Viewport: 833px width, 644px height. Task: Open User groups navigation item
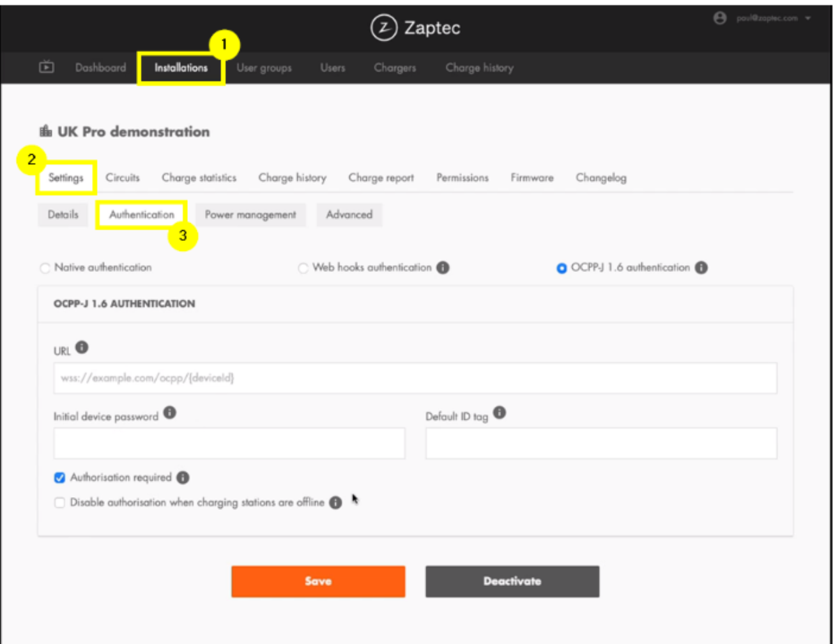click(264, 68)
